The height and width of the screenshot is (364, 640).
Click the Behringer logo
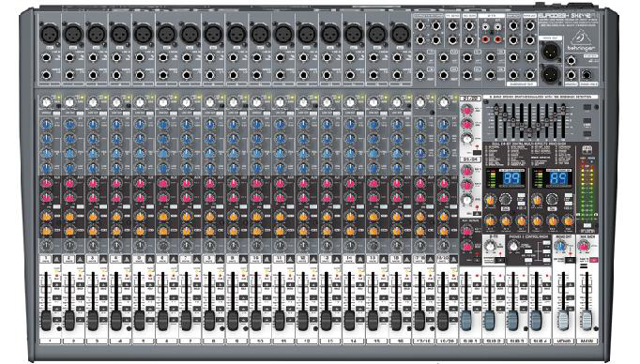coord(580,41)
